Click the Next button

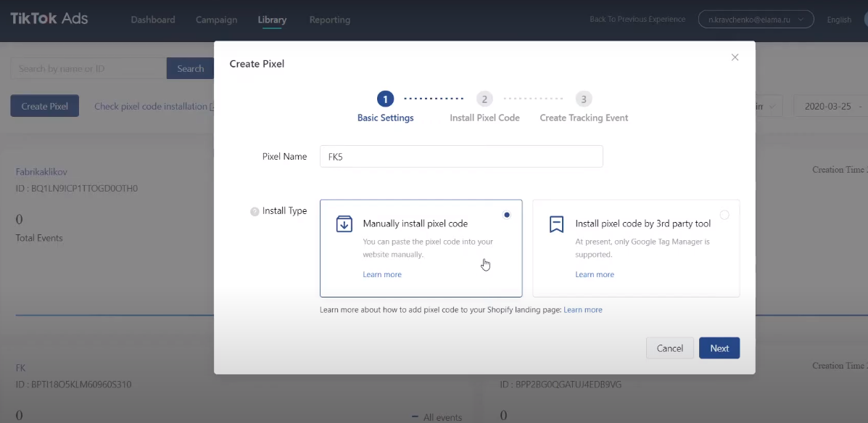(x=719, y=348)
